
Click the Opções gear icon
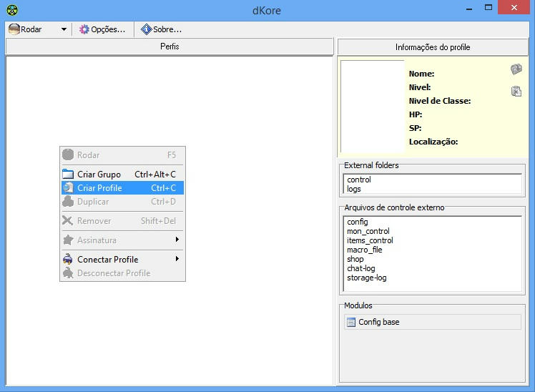(x=84, y=29)
